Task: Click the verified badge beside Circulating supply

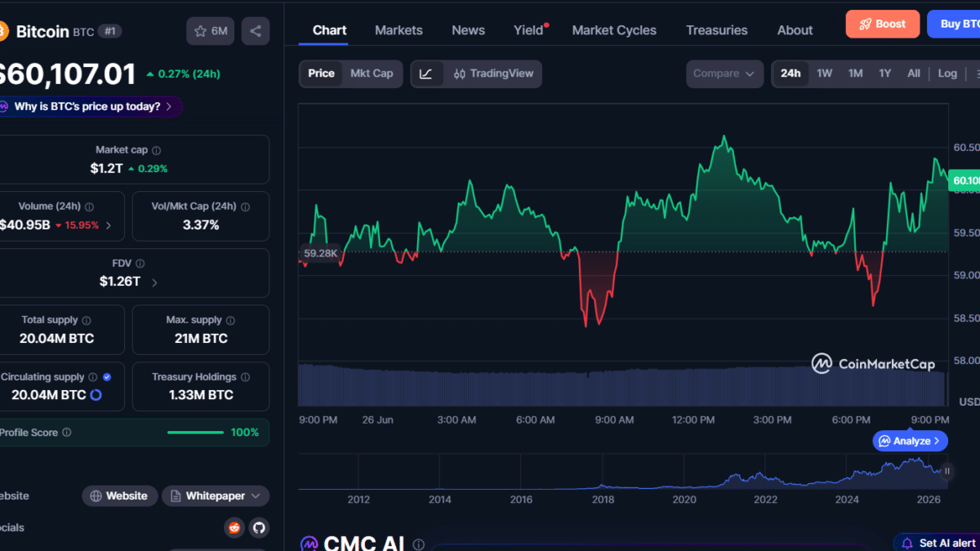Action: click(x=107, y=377)
